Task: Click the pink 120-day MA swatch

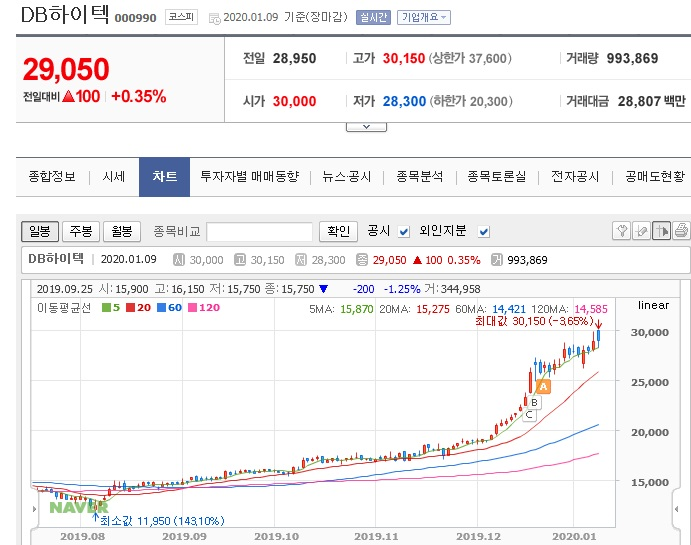Action: pos(192,308)
